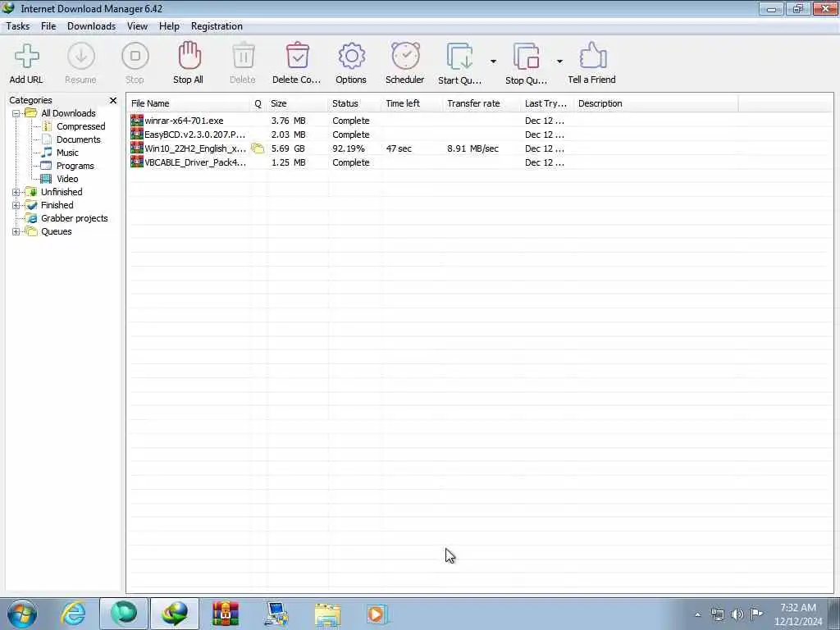
Task: Open the Scheduler clock icon
Action: (405, 56)
